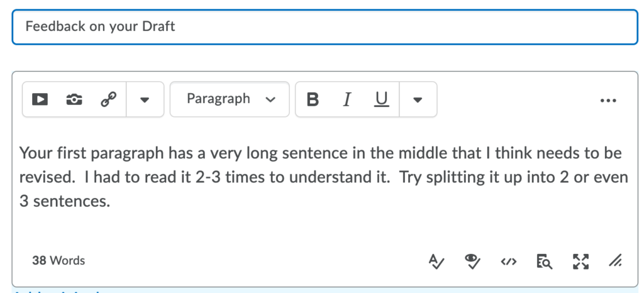Expand the other insert options arrow
This screenshot has width=644, height=293.
tap(145, 99)
